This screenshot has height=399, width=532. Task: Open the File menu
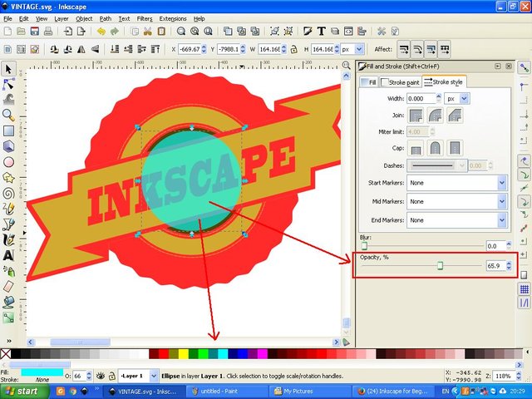click(x=7, y=18)
